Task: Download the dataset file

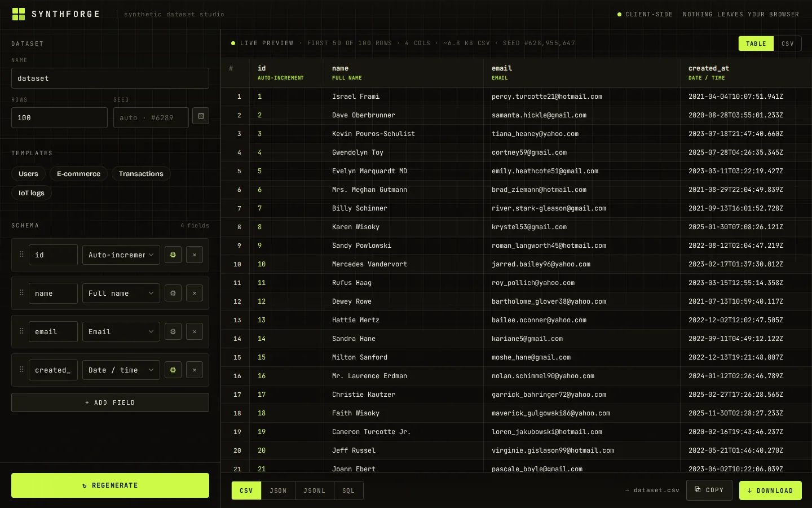Action: (770, 491)
